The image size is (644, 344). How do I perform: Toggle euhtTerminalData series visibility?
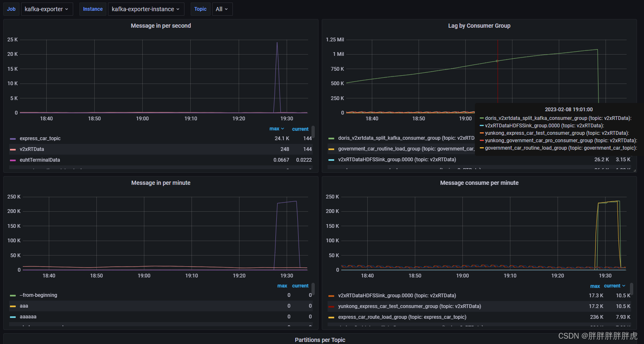click(x=40, y=160)
